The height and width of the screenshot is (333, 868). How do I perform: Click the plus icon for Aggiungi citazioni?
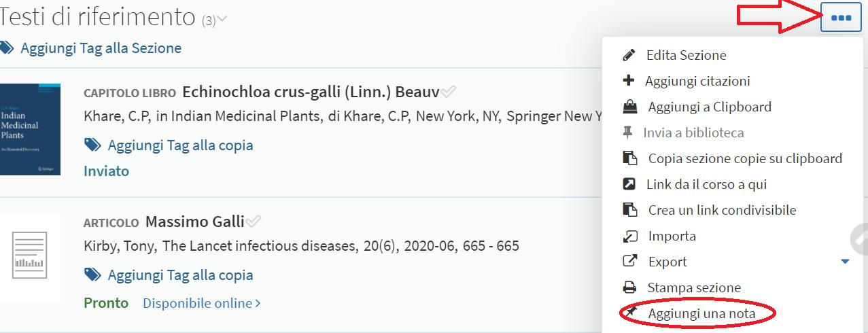pyautogui.click(x=629, y=81)
